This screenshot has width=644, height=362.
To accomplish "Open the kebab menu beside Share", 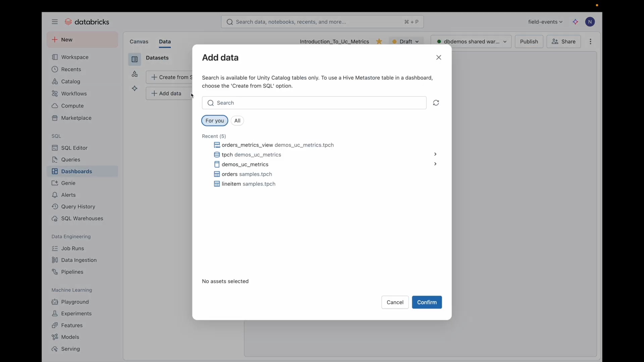I will point(591,42).
